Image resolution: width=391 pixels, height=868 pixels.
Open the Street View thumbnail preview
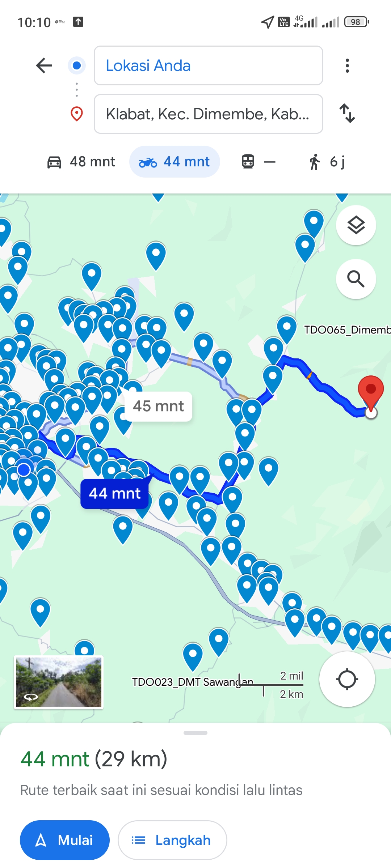59,682
